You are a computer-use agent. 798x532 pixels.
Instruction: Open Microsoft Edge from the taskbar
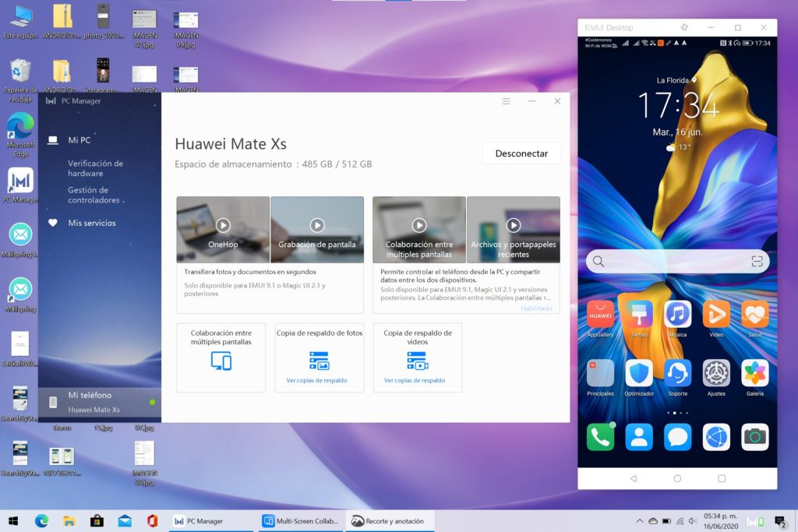click(x=41, y=521)
